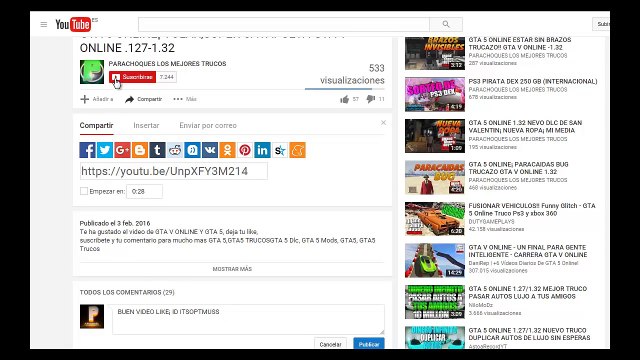Tick the Empezar en checkbox
The width and height of the screenshot is (640, 360).
click(84, 191)
